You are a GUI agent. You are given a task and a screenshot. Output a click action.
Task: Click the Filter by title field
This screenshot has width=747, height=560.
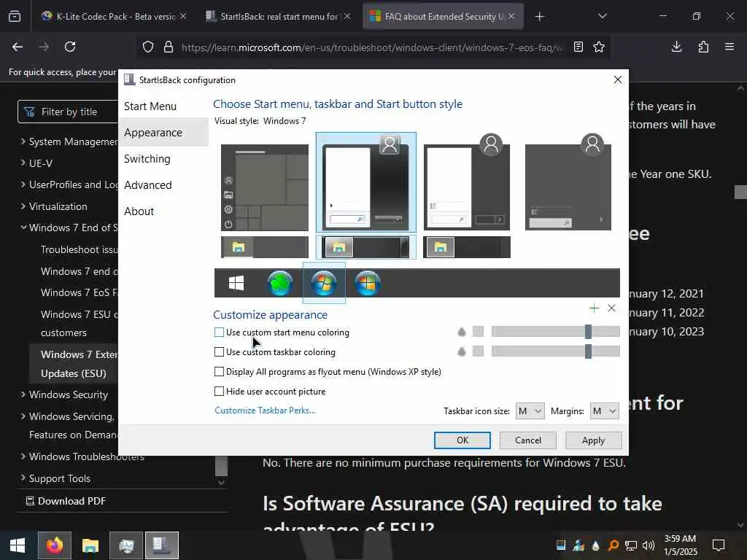(68, 112)
